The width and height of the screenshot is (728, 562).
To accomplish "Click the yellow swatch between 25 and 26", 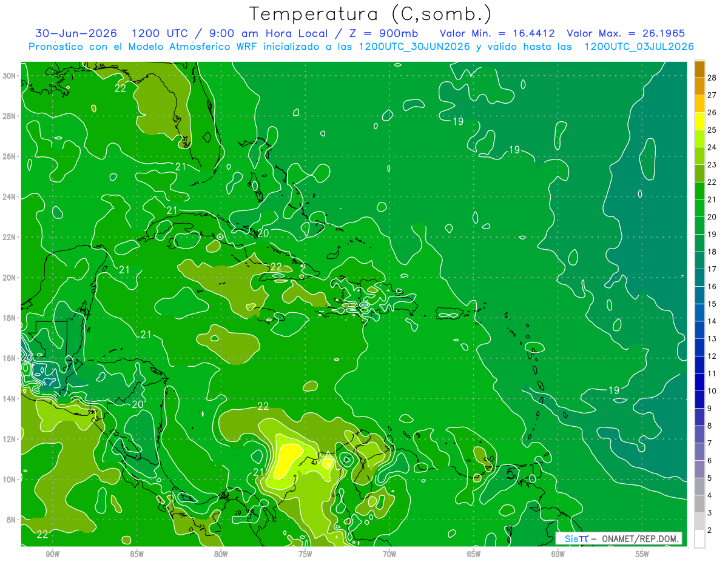I will (x=699, y=121).
